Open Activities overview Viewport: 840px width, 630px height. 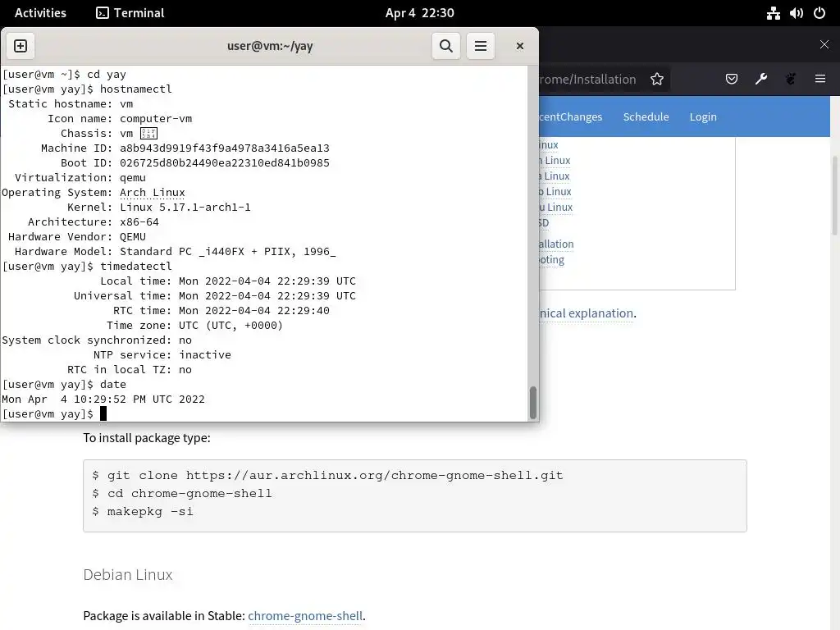pos(40,13)
